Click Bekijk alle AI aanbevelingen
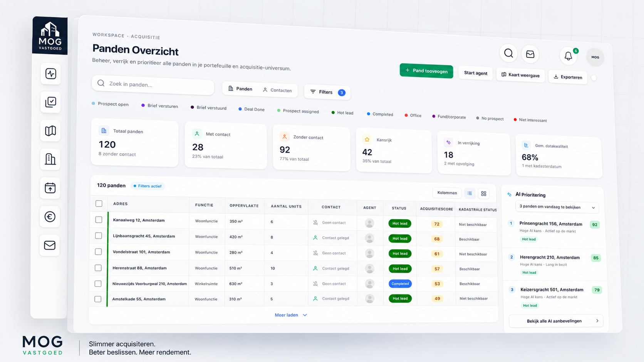Image resolution: width=644 pixels, height=362 pixels. pos(556,321)
